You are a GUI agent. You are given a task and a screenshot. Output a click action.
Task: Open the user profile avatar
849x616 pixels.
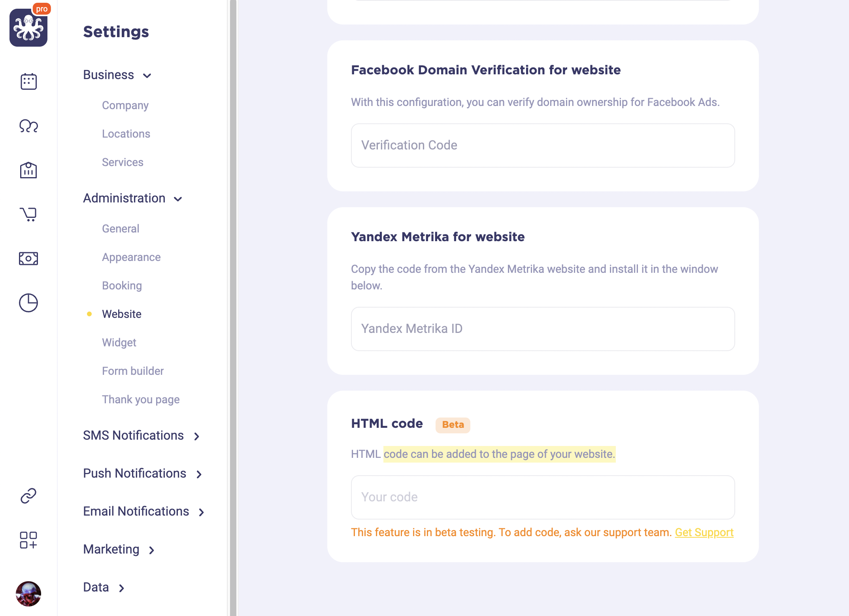[28, 594]
